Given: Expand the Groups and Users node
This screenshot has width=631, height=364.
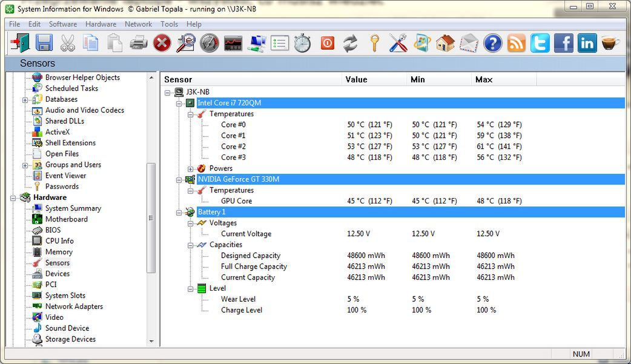Looking at the screenshot, I should coord(25,165).
